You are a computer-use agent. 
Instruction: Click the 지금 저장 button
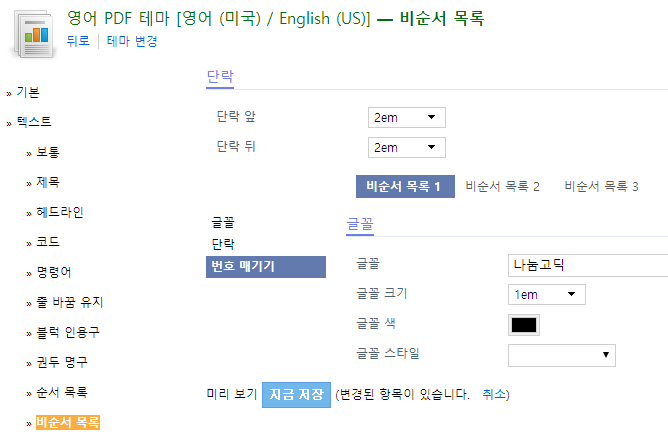coord(297,395)
